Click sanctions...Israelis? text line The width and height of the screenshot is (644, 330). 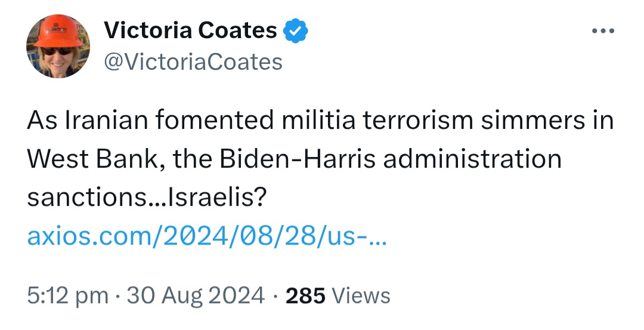tap(146, 198)
